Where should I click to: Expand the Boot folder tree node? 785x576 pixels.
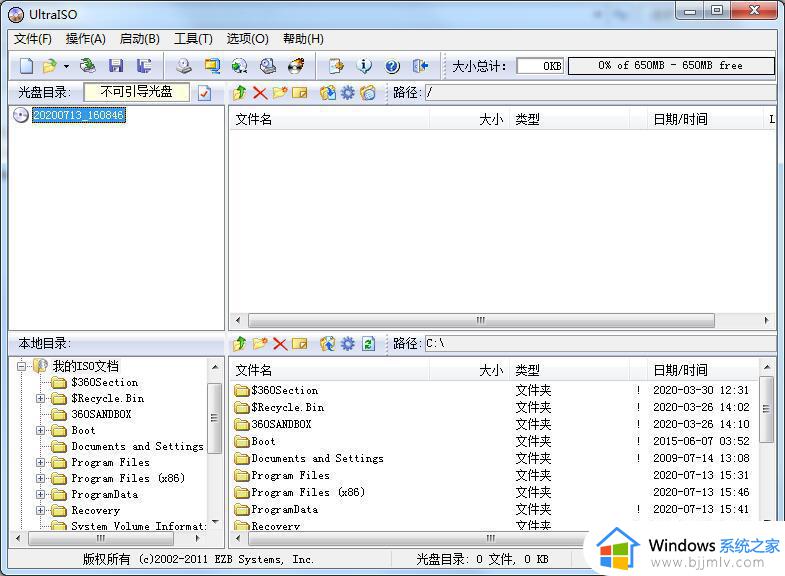pyautogui.click(x=41, y=430)
